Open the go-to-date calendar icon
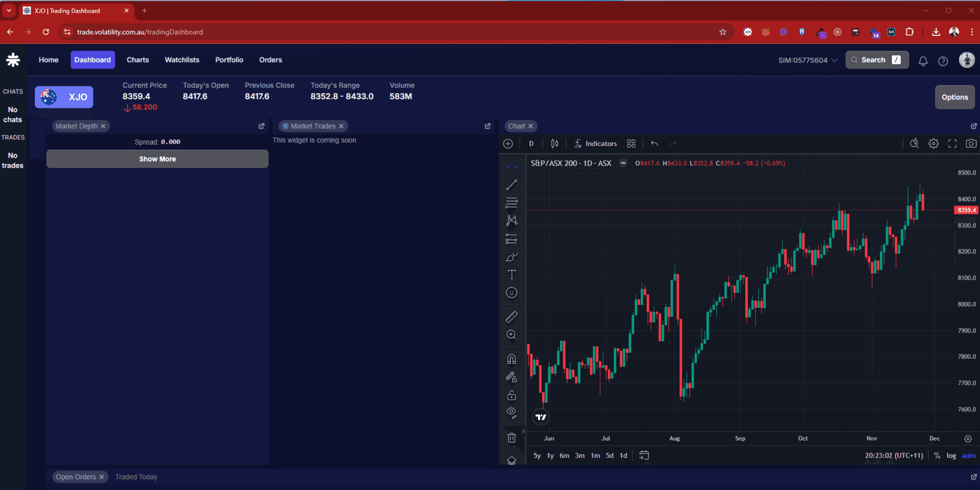This screenshot has height=490, width=980. pyautogui.click(x=644, y=455)
